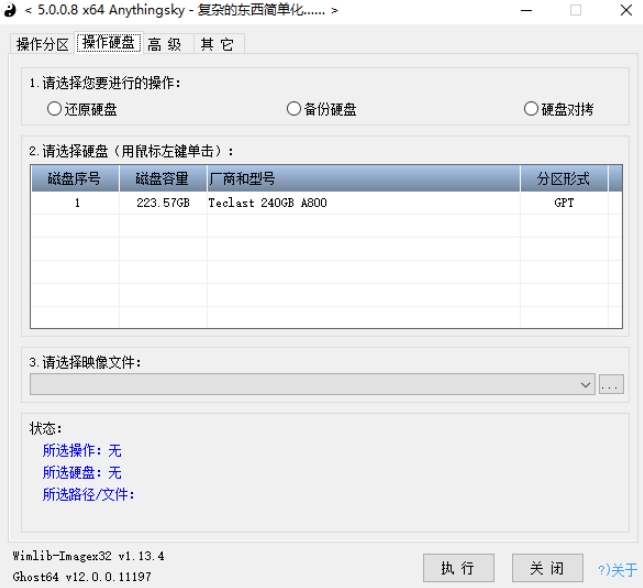Screen dimensions: 643x588
Task: Click the 关 闭 button
Action: (x=547, y=568)
